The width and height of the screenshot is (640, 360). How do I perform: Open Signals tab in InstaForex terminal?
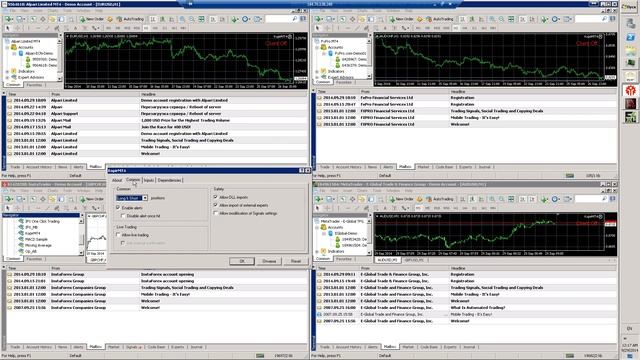[133, 347]
